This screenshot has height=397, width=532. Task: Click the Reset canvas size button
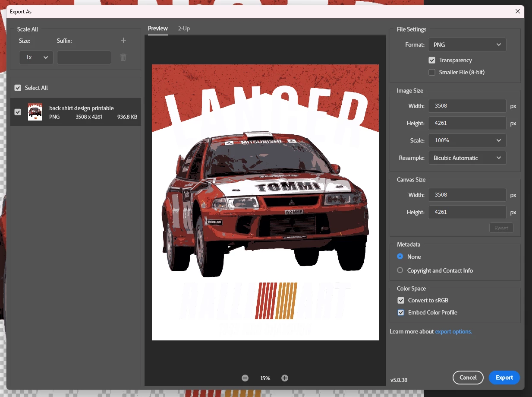tap(501, 228)
